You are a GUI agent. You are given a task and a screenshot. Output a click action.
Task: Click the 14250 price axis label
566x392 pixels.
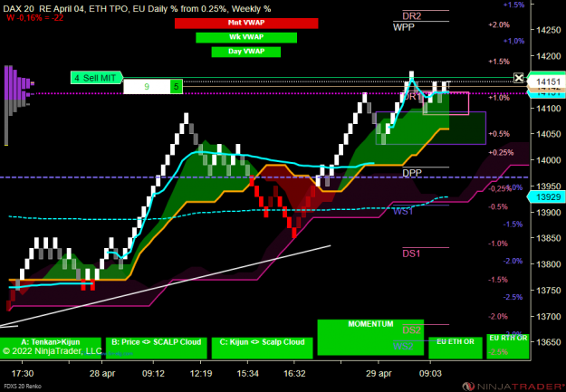pos(549,30)
